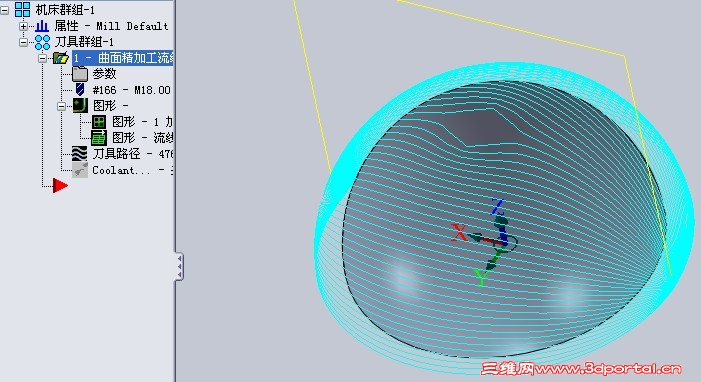Screen dimensions: 701x382
Task: Expand the 属性 - Mill Default node
Action: [24, 26]
